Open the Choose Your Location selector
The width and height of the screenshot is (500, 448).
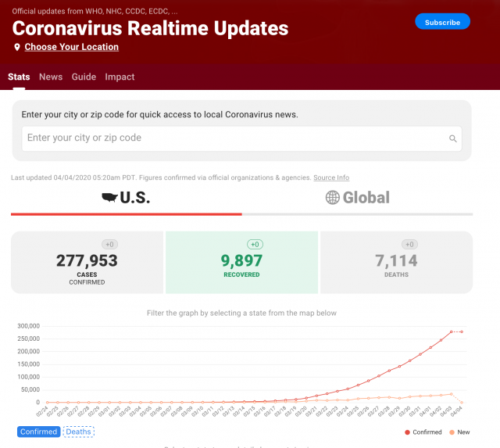point(71,47)
